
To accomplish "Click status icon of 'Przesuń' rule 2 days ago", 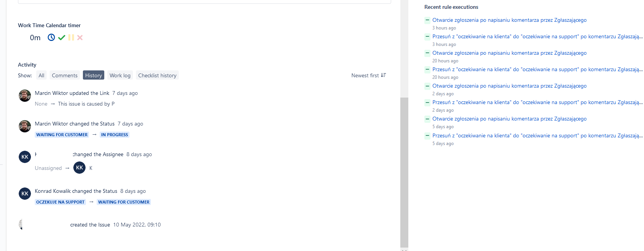I will (x=427, y=102).
